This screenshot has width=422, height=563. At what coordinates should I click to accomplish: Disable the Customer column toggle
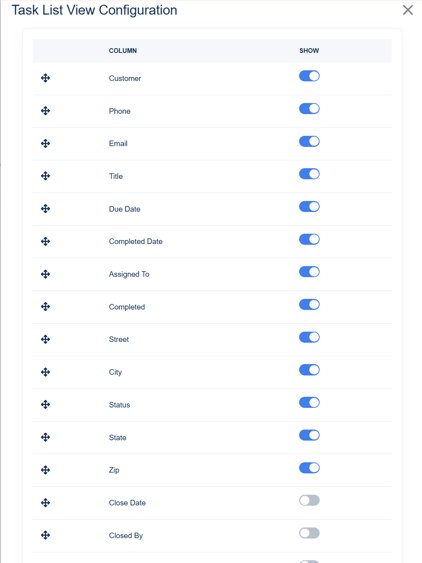click(309, 76)
